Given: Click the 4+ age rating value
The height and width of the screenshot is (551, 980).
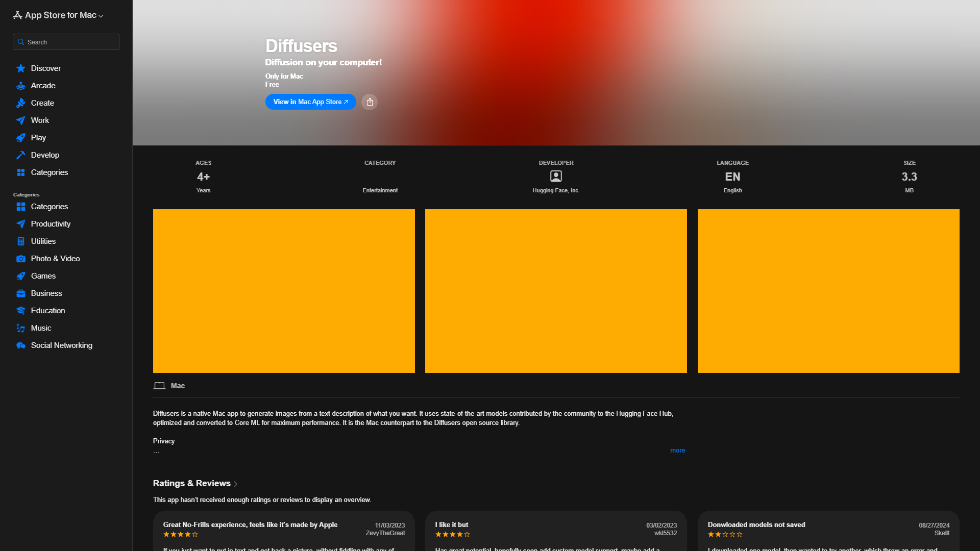Looking at the screenshot, I should point(203,177).
